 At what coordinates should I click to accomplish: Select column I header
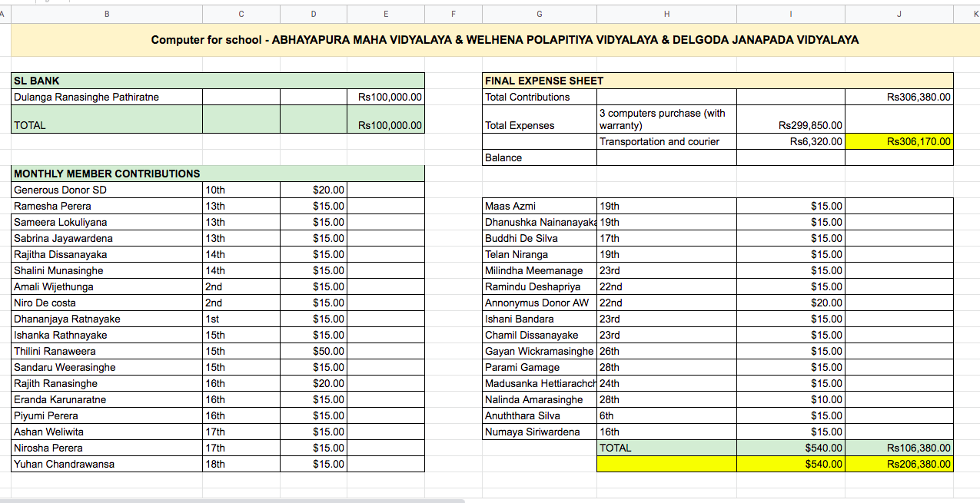tap(791, 14)
